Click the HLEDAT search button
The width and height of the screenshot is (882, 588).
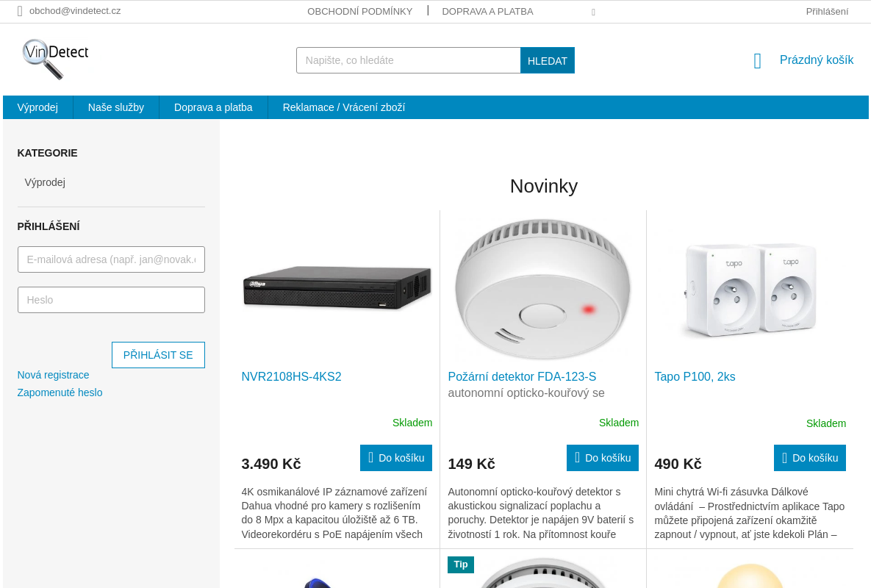[548, 60]
